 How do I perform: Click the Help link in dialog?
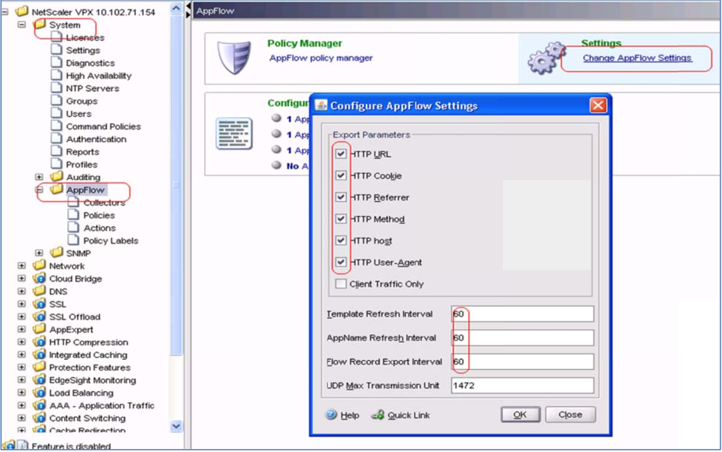[x=349, y=415]
